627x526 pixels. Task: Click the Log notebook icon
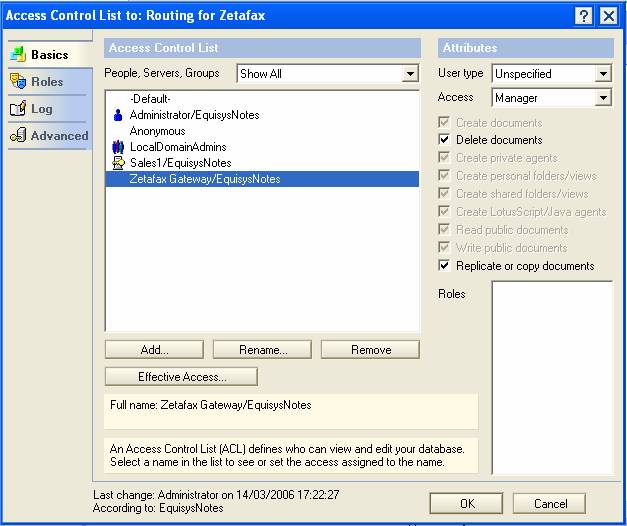(18, 108)
